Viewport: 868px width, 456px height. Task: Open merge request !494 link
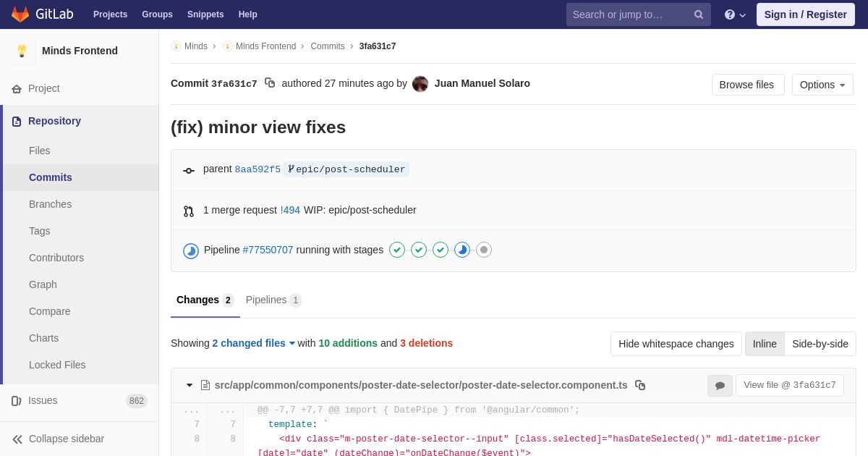pos(290,210)
